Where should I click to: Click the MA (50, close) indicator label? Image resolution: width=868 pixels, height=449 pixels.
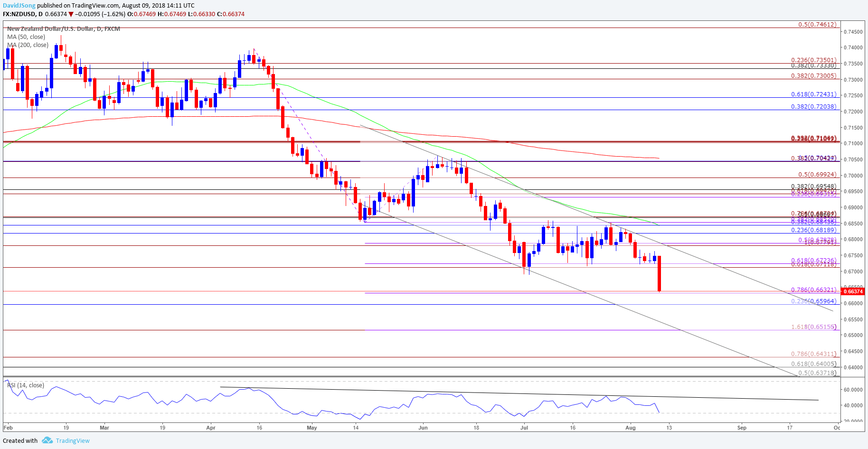click(x=26, y=37)
